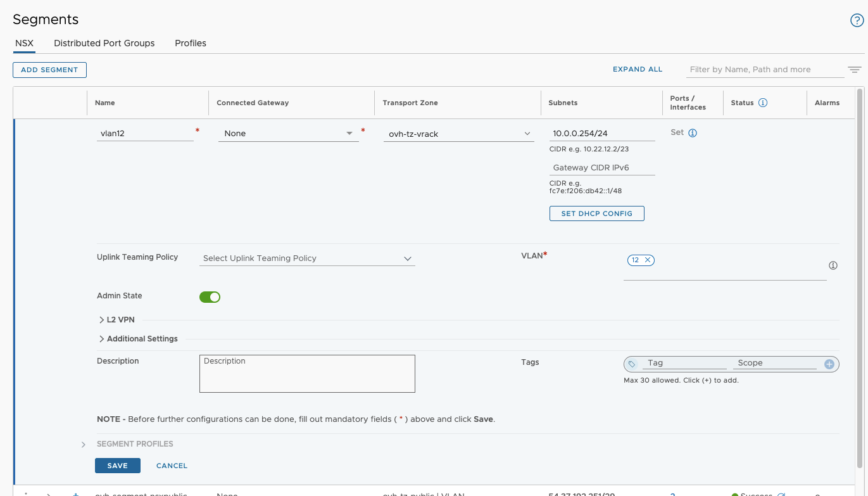Image resolution: width=868 pixels, height=496 pixels.
Task: Click the plus icon to add tag
Action: click(x=829, y=364)
